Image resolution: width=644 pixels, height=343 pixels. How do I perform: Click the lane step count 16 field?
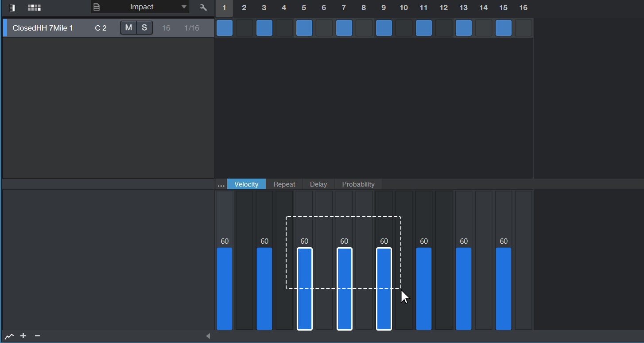pos(166,28)
